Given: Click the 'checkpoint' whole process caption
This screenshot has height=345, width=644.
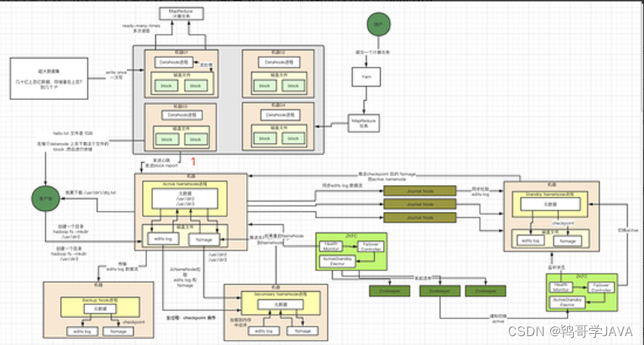Looking at the screenshot, I should pyautogui.click(x=191, y=318).
